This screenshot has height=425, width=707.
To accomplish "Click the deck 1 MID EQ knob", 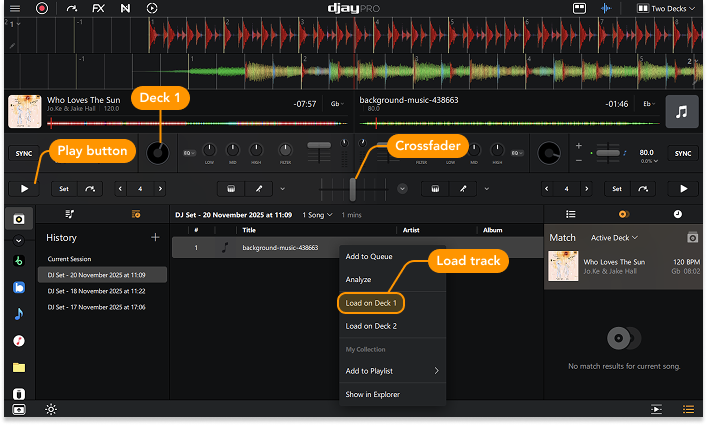I will pyautogui.click(x=233, y=150).
